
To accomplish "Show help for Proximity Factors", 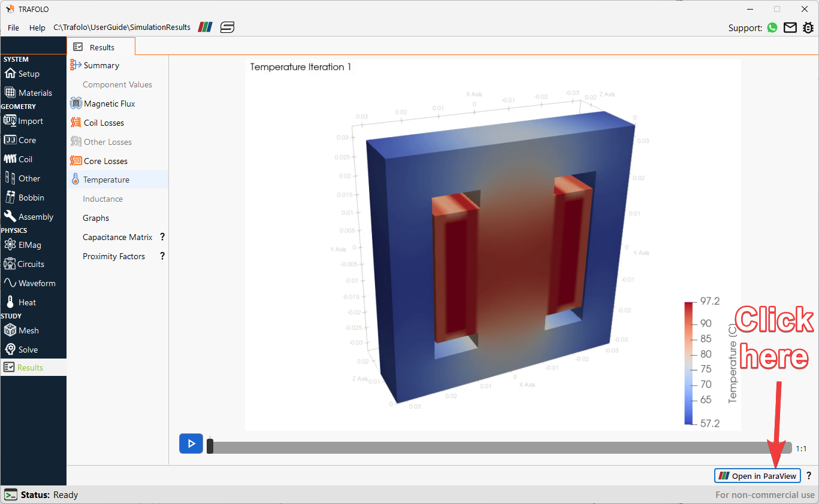I will (x=162, y=256).
